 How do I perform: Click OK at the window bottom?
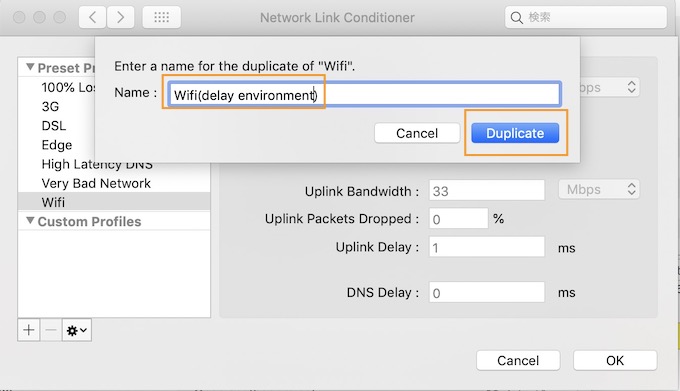pos(615,360)
